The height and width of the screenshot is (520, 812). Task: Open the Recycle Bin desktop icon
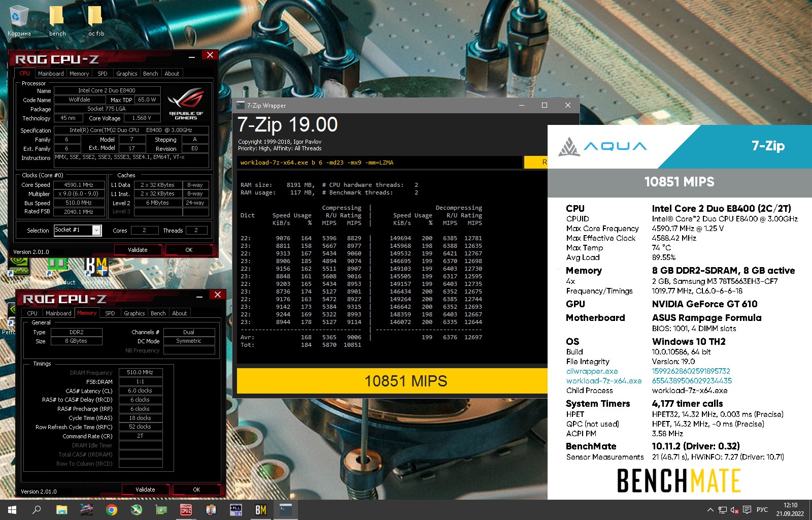click(19, 20)
